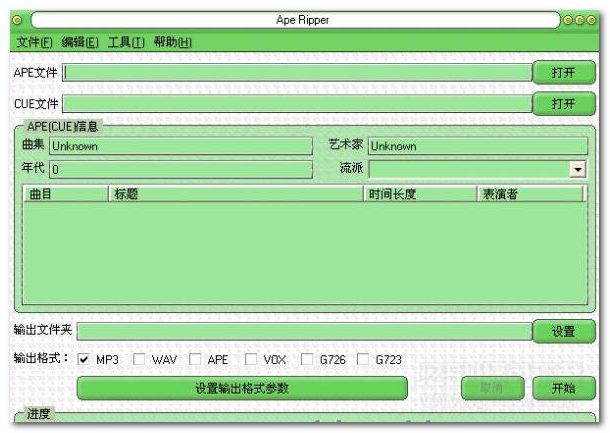Click the CUE文件 path input field
Image resolution: width=610 pixels, height=433 pixels.
(x=297, y=104)
